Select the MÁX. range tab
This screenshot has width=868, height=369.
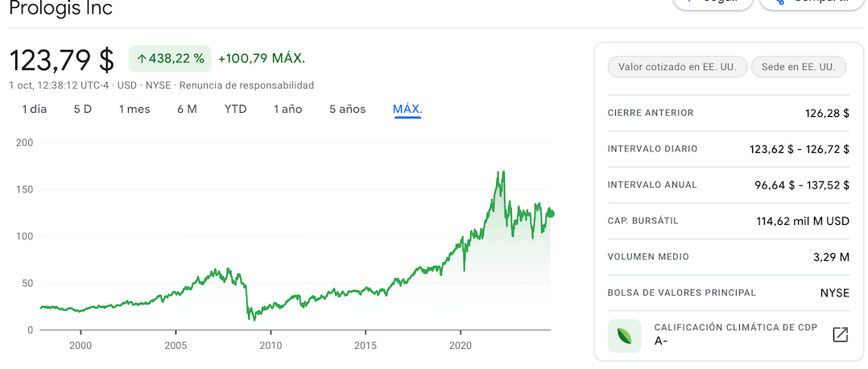coord(407,109)
